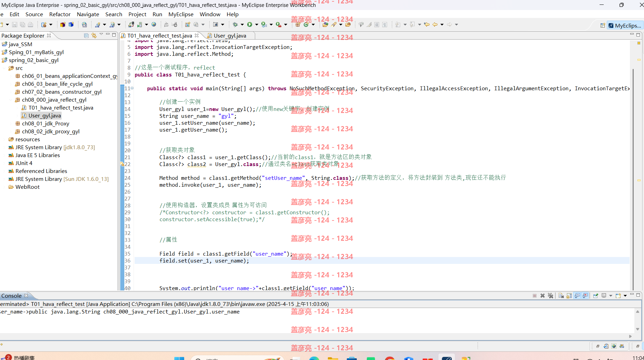Click the editor vertical scrollbar
This screenshot has width=644, height=360.
pos(633,179)
